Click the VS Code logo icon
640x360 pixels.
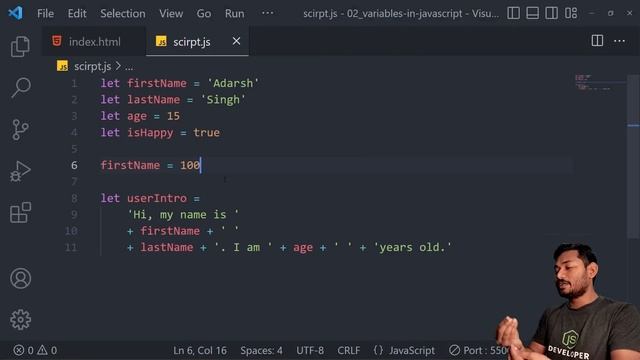point(16,13)
